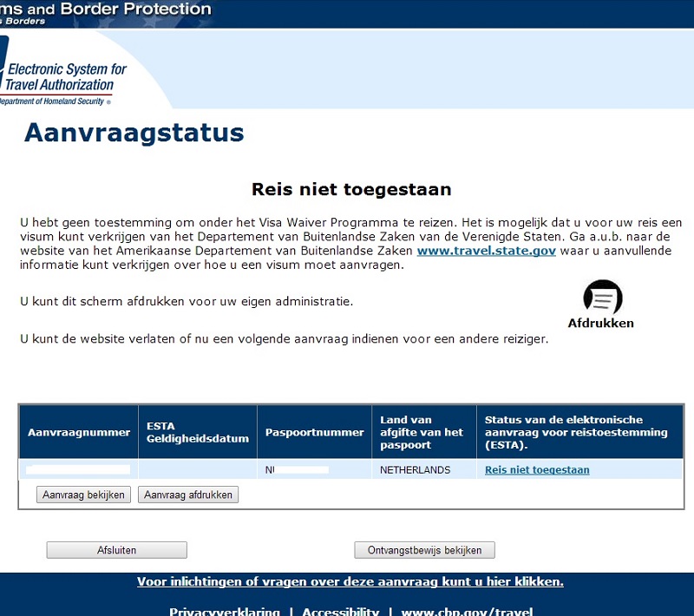Screen dimensions: 694x616
Task: Click the 'Voor inlichtingen of vragen' footer link
Action: click(350, 582)
